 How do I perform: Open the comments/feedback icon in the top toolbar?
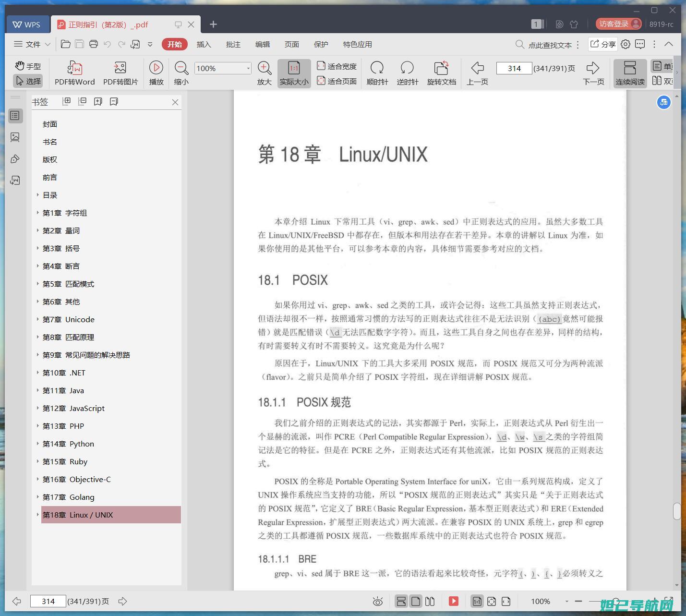(640, 44)
